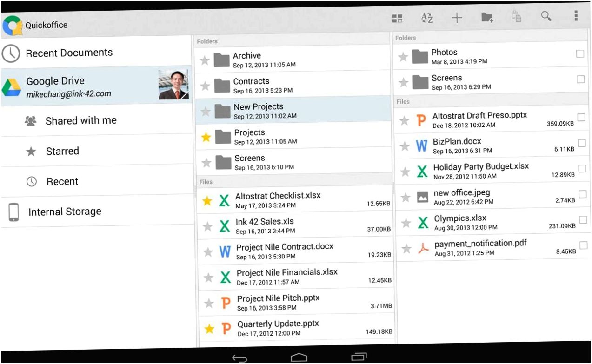Image resolution: width=592 pixels, height=364 pixels.
Task: Check Holiday Party Budget.xlsx checkbox
Action: (582, 168)
